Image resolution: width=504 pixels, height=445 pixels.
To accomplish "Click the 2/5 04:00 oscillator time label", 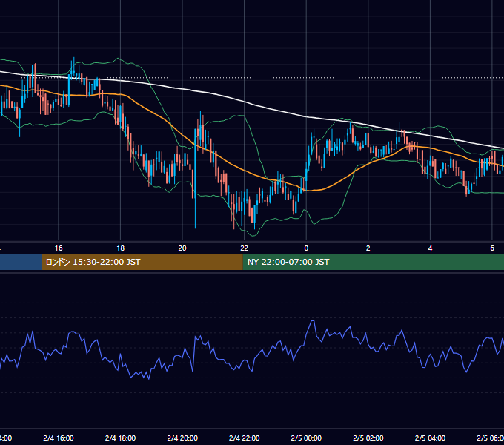I will (x=430, y=438).
